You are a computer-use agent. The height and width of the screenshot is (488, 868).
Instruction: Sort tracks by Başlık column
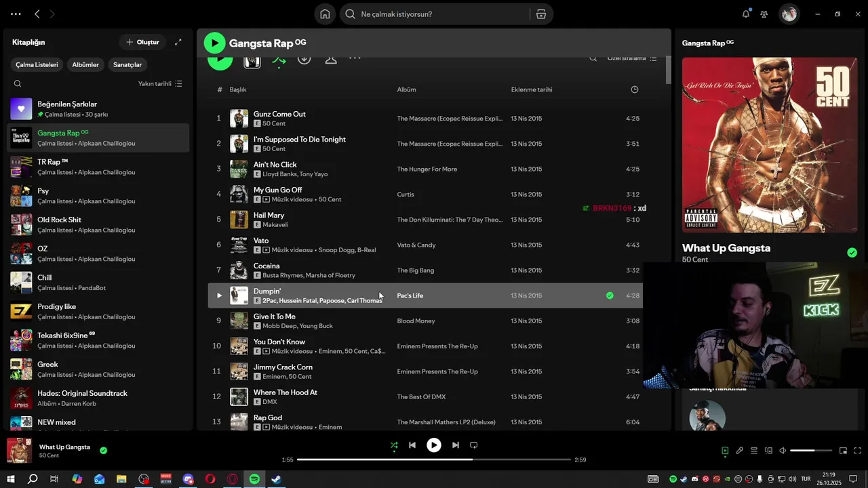coord(238,89)
